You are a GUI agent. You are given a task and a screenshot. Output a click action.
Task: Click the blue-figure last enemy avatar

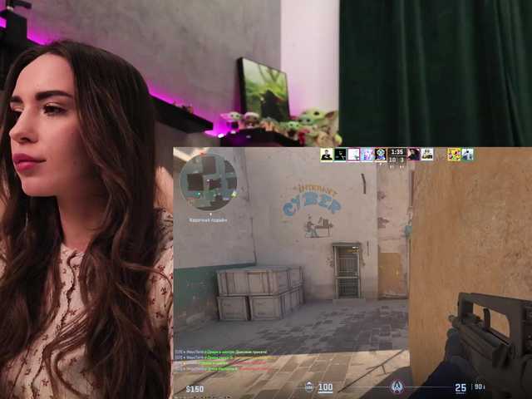click(467, 155)
